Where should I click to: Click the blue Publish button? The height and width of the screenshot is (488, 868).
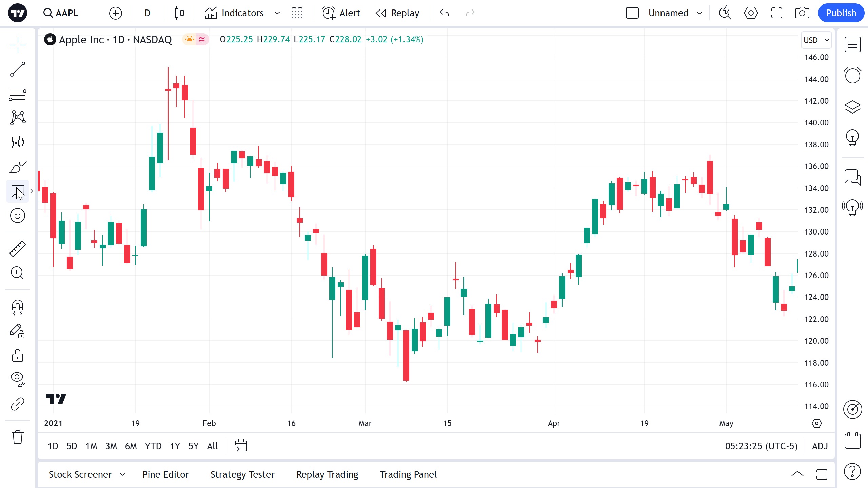[841, 13]
